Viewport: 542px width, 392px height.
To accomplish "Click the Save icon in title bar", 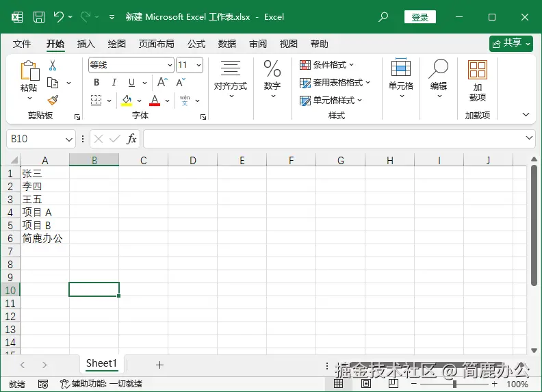I will click(x=39, y=17).
